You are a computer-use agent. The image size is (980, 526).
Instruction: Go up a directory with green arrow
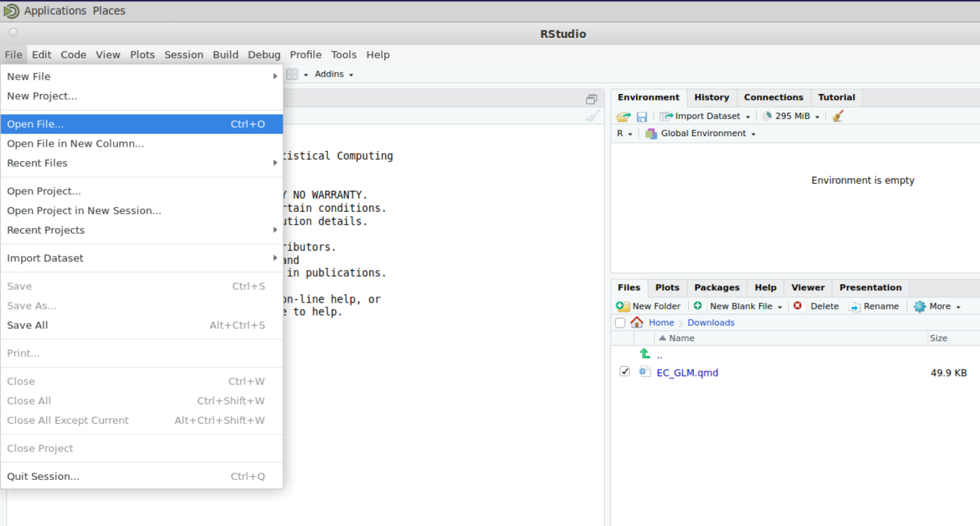pos(645,353)
